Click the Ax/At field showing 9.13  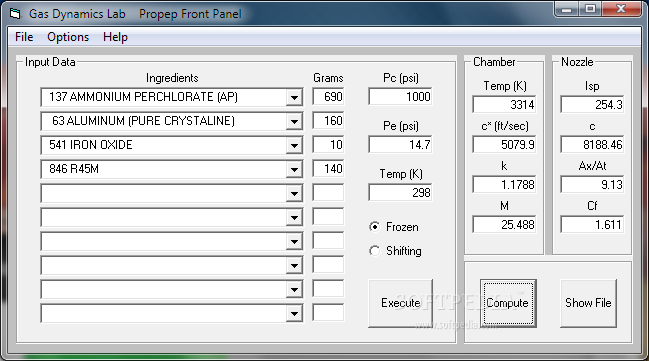(x=592, y=185)
